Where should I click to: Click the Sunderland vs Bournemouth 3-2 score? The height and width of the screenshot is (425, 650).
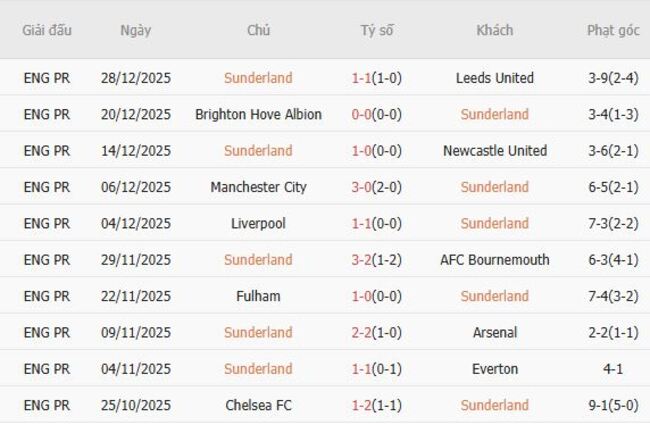(377, 260)
